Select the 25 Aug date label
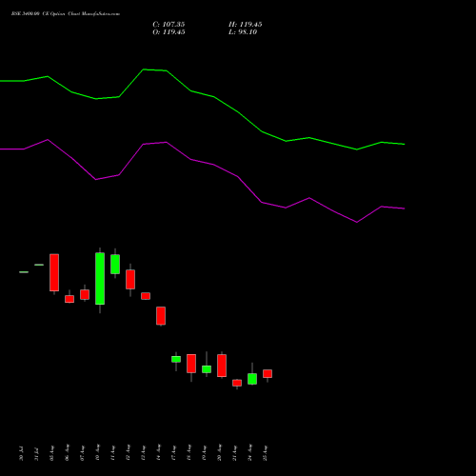This screenshot has height=476, width=476. (265, 453)
